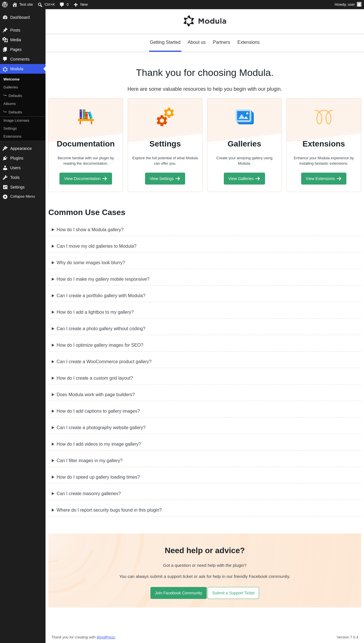Click the Appearance paintbrush icon
The image size is (364, 643).
coord(5,148)
